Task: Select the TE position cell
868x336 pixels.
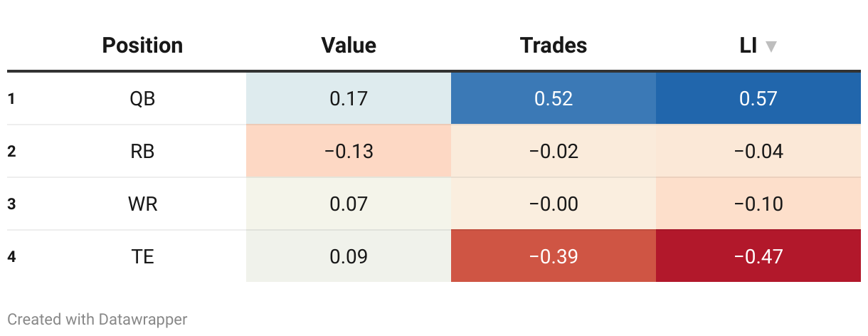Action: coord(142,256)
